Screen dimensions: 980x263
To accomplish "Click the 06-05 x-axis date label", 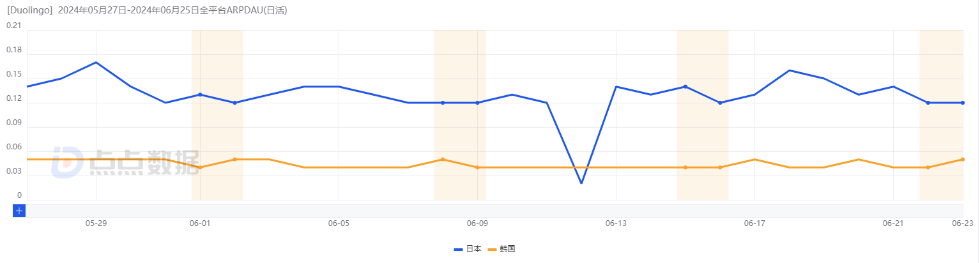I will tap(339, 223).
